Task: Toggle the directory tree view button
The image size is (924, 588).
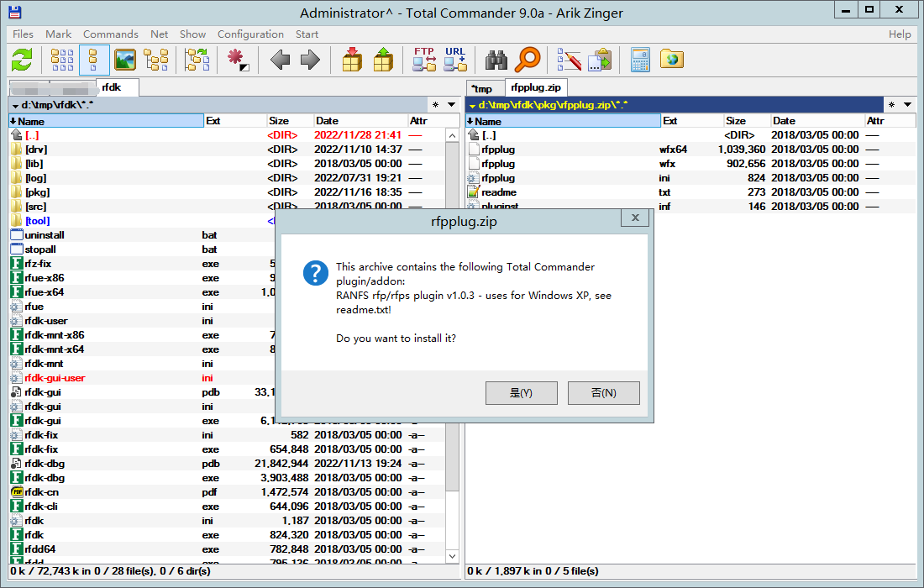Action: click(156, 60)
